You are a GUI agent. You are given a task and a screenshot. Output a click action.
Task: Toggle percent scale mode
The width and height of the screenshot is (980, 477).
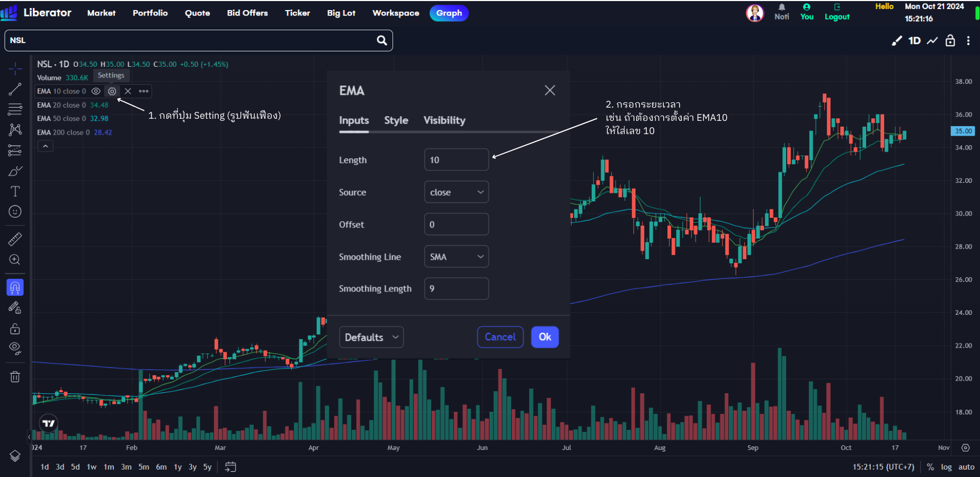point(930,467)
